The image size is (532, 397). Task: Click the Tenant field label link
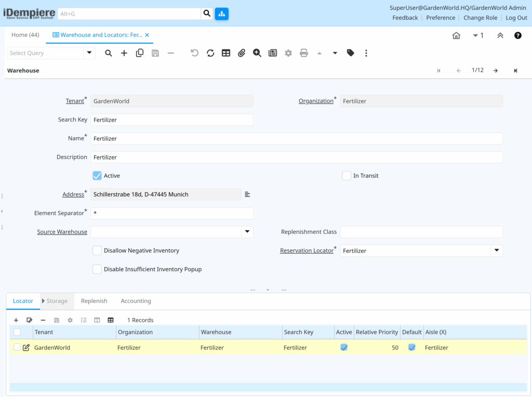[x=75, y=101]
